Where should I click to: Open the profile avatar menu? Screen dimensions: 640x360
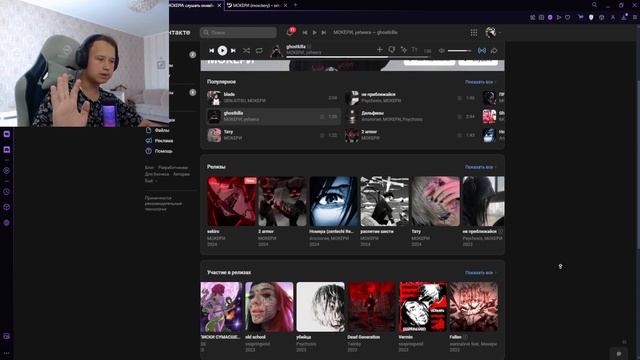click(491, 32)
